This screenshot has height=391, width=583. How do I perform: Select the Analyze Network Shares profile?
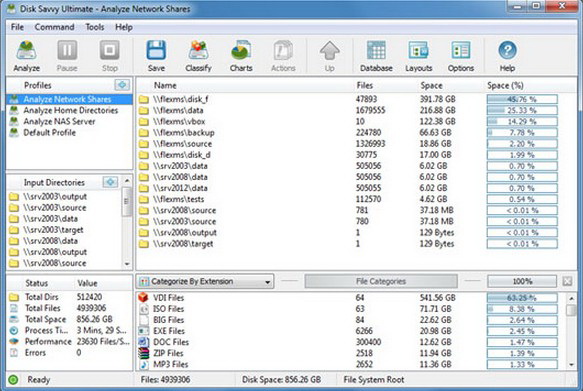click(69, 99)
